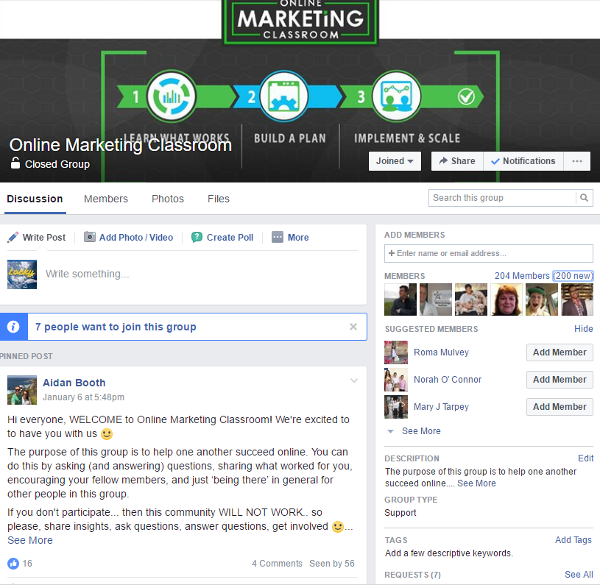Open the Files tab
This screenshot has height=585, width=600.
tap(218, 199)
